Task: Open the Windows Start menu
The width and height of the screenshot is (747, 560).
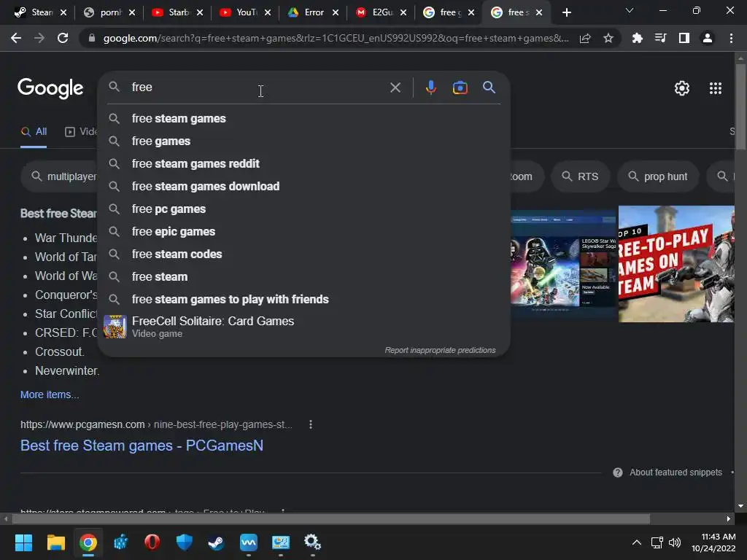Action: 23,542
